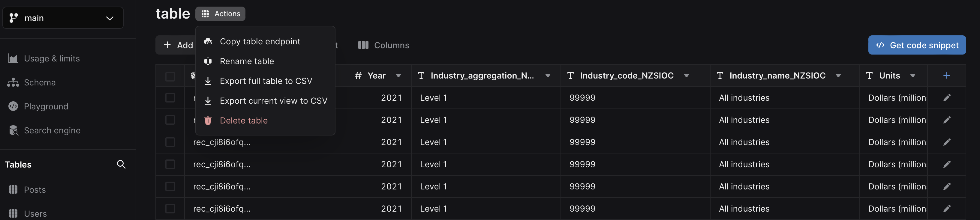The width and height of the screenshot is (980, 220).
Task: Select Export full table to CSV
Action: pos(265,81)
